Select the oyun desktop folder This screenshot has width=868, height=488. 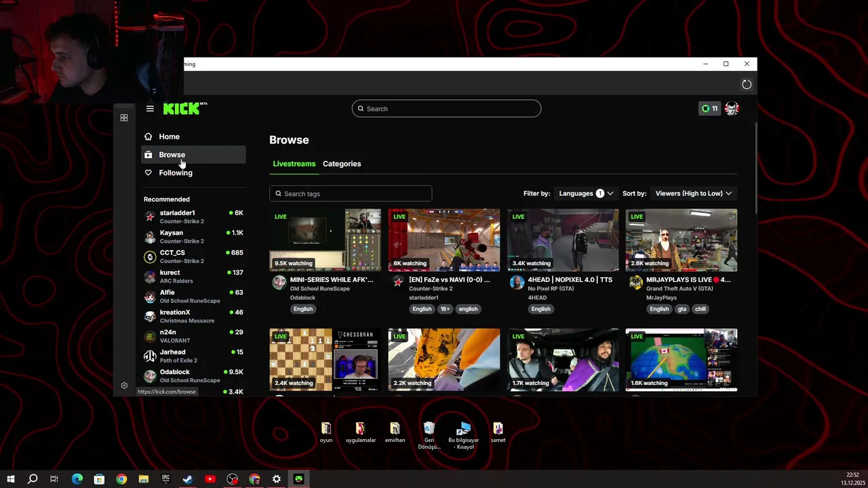(x=326, y=432)
